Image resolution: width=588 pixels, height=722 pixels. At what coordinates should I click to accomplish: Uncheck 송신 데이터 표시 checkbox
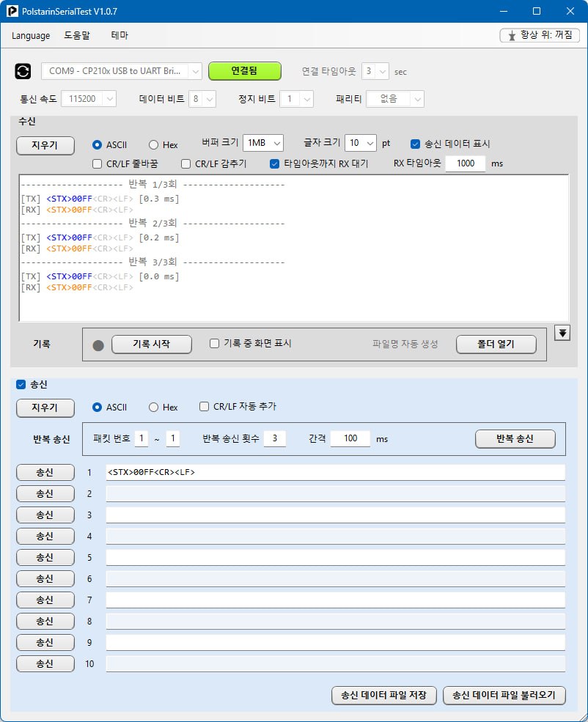point(415,144)
